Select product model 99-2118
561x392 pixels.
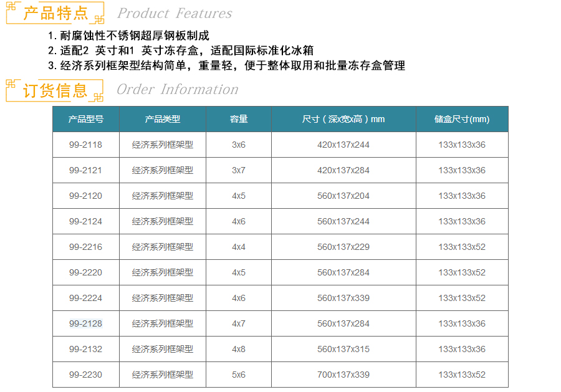point(86,145)
